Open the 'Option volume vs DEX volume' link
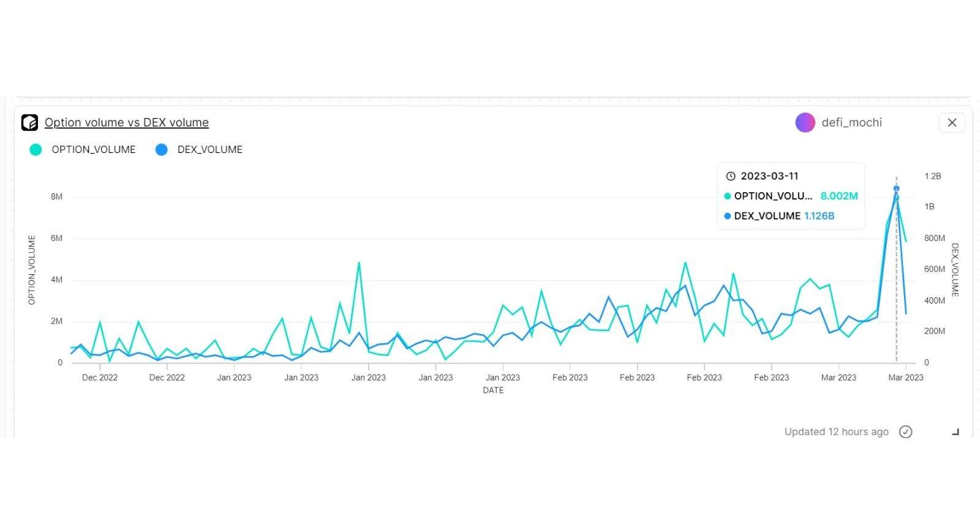The width and height of the screenshot is (980, 514). coord(126,122)
